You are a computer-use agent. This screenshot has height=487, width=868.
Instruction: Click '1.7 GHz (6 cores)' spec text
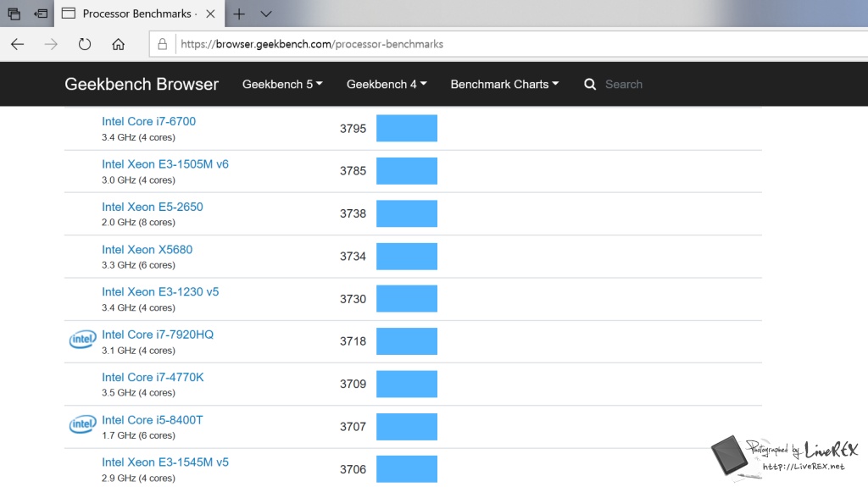[138, 435]
